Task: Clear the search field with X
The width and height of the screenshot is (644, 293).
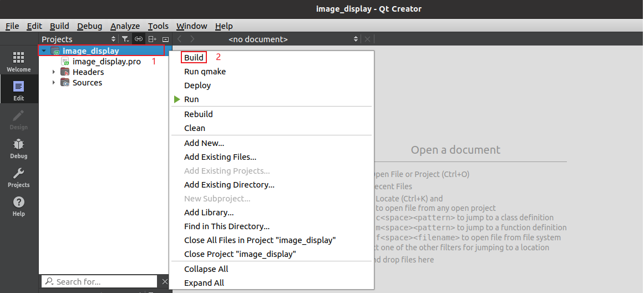Action: [165, 281]
